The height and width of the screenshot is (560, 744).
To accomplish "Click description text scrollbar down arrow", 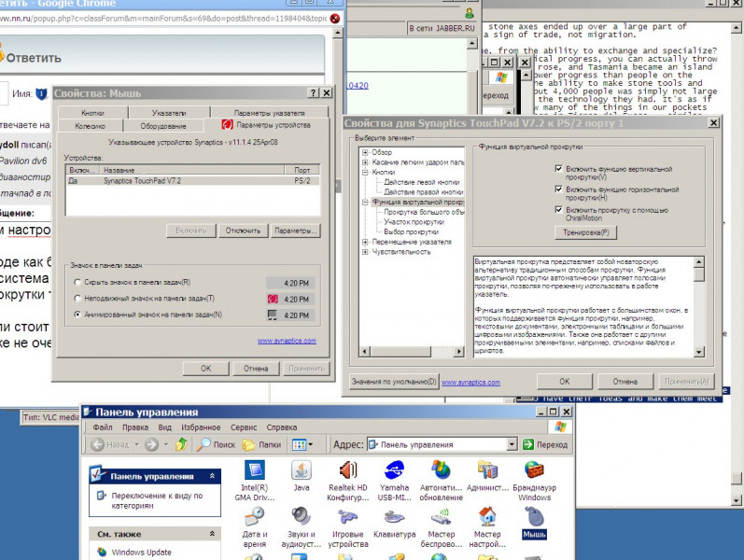I will [x=699, y=352].
